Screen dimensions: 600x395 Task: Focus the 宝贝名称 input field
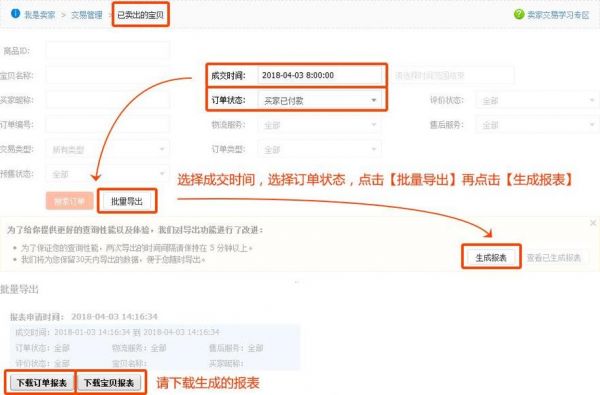pos(108,75)
